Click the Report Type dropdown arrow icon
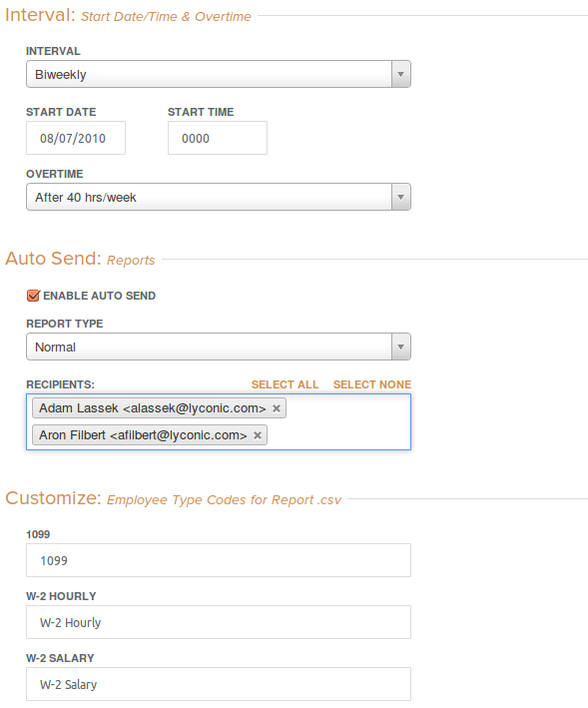 tap(400, 347)
